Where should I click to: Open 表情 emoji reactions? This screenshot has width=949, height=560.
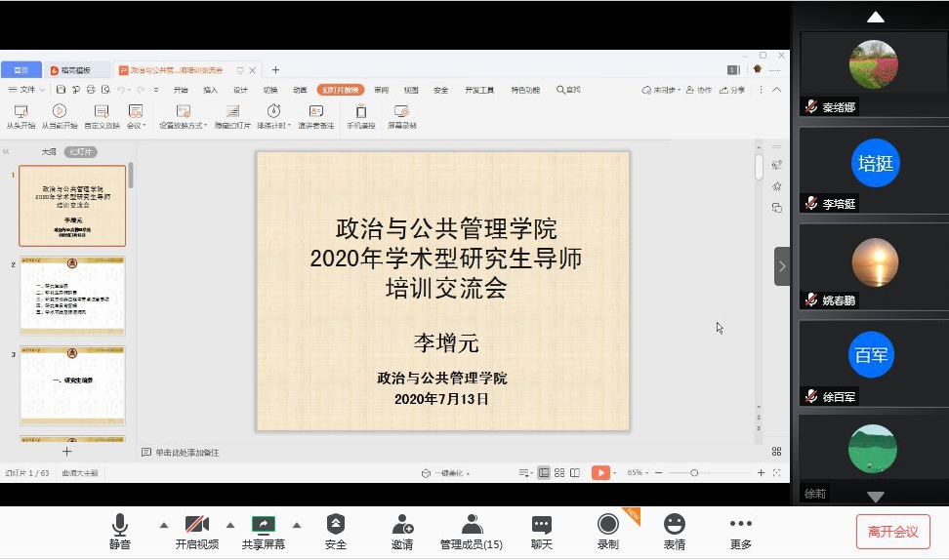pos(674,525)
